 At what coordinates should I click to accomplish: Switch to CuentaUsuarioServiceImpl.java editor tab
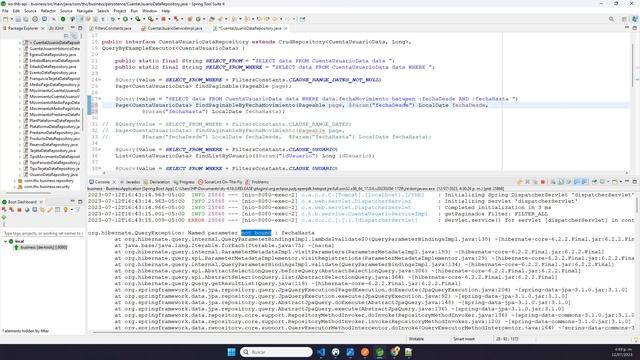[172, 28]
